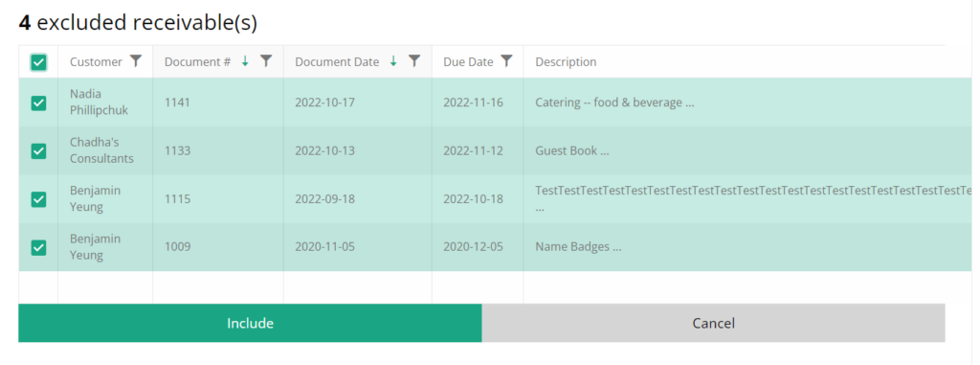Click due date 2022-10-18
The width and height of the screenshot is (980, 365).
[x=473, y=199]
